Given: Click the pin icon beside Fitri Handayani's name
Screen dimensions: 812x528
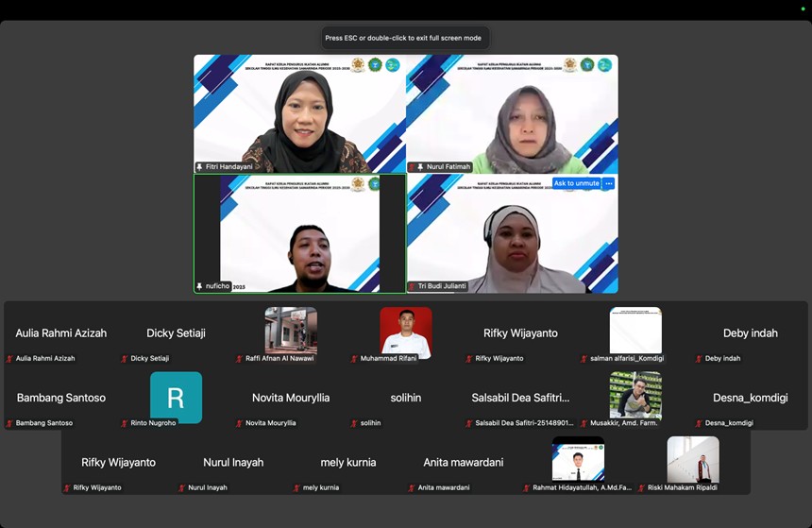Looking at the screenshot, I should [x=199, y=167].
